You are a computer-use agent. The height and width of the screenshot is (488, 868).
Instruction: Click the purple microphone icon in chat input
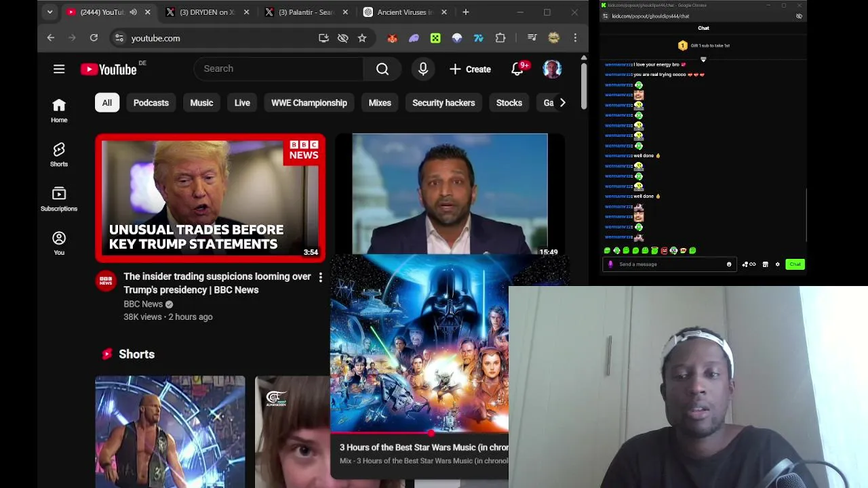coord(610,264)
